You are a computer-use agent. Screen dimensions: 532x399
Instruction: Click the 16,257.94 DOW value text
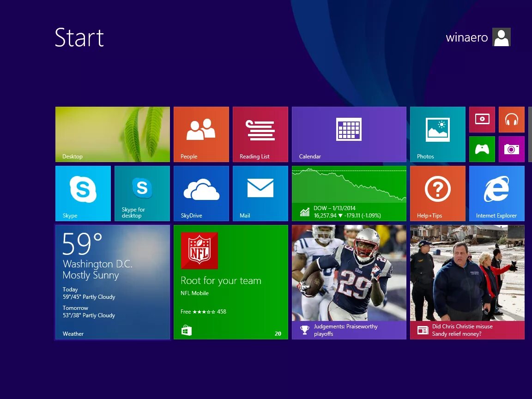click(325, 216)
